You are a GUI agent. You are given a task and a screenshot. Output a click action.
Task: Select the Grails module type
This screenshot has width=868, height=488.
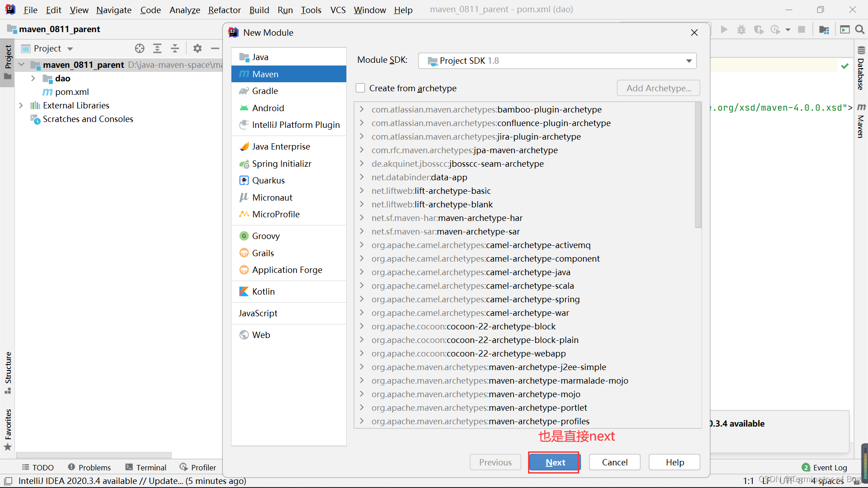point(288,253)
